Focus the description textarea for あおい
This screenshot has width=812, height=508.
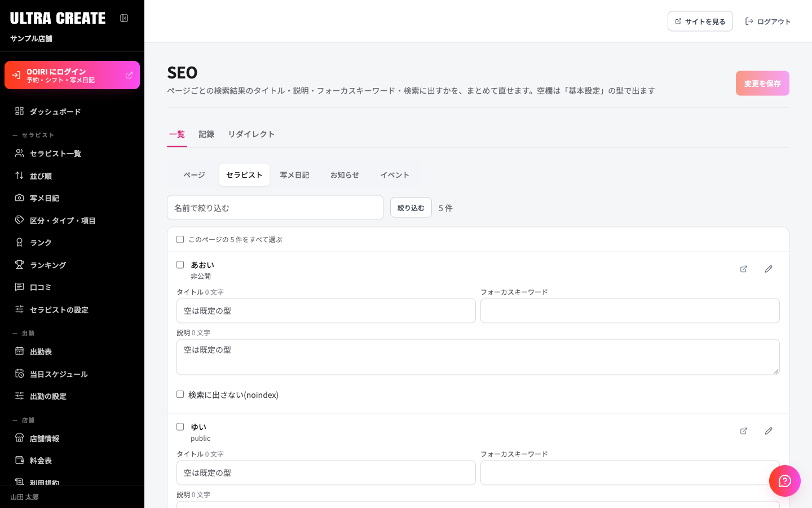[x=478, y=357]
